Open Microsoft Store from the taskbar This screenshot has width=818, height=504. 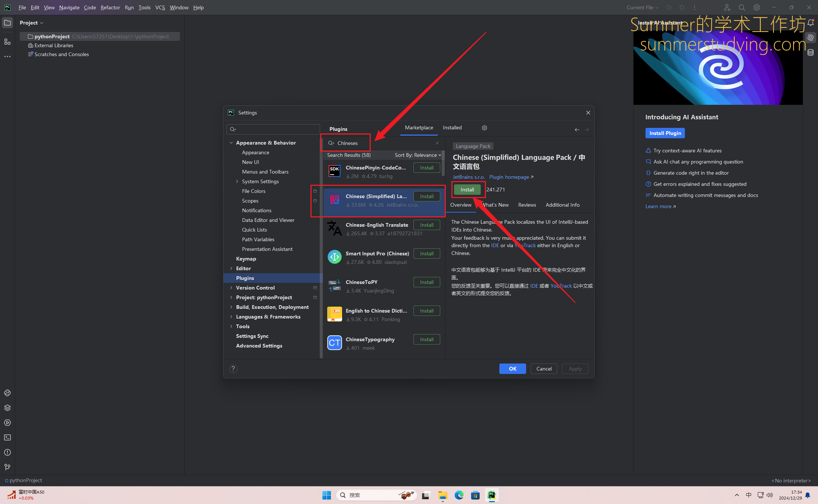[475, 495]
